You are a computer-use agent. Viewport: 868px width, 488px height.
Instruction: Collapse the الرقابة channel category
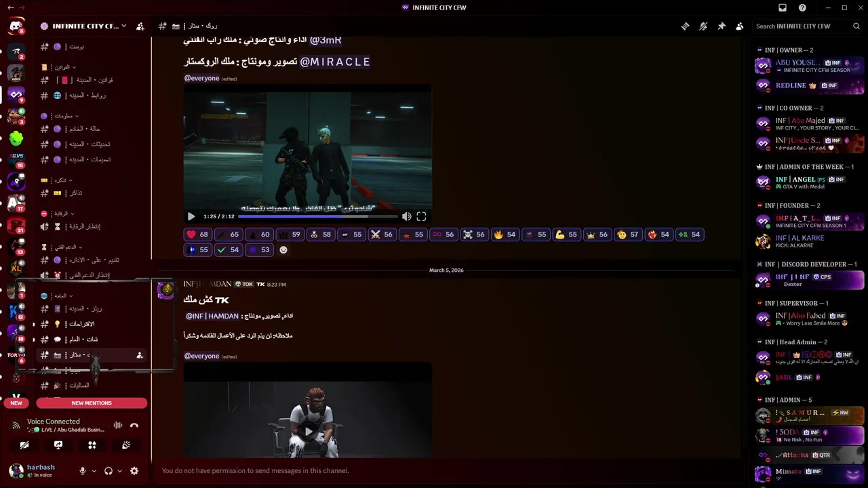point(57,213)
